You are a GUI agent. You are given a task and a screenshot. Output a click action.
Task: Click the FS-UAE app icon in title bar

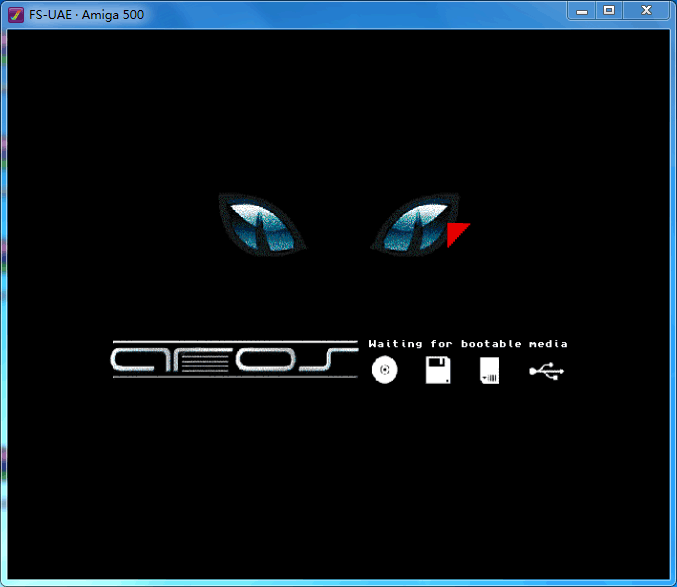click(16, 15)
